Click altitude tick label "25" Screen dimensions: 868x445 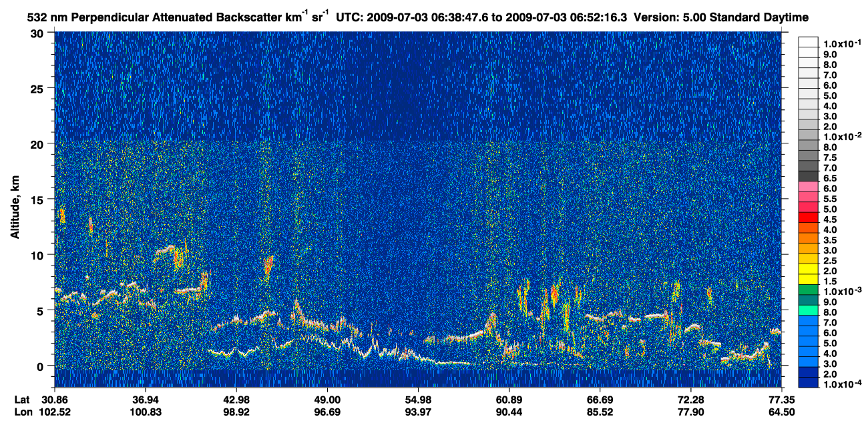[37, 88]
